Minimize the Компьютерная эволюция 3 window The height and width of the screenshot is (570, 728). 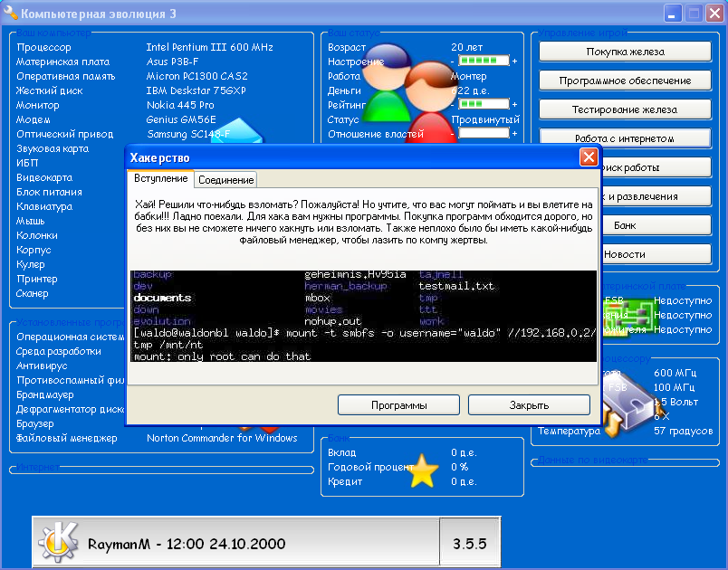[x=672, y=13]
